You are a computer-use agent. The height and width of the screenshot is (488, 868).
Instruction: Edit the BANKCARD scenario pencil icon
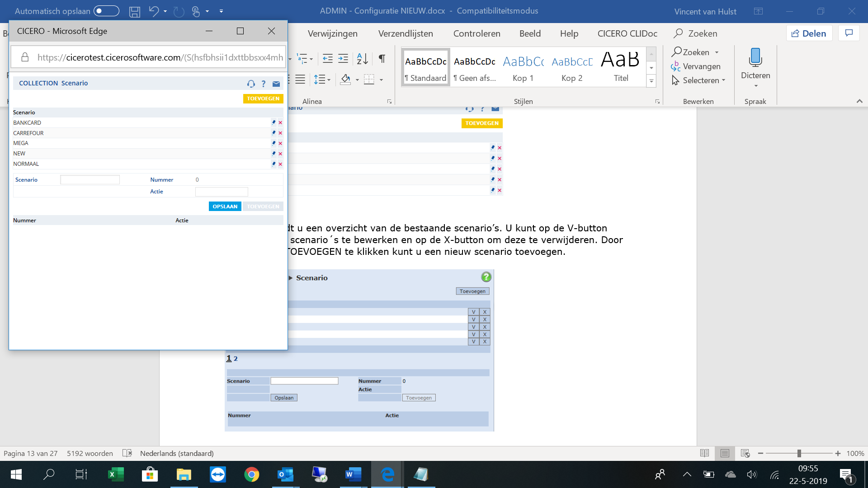click(x=274, y=122)
